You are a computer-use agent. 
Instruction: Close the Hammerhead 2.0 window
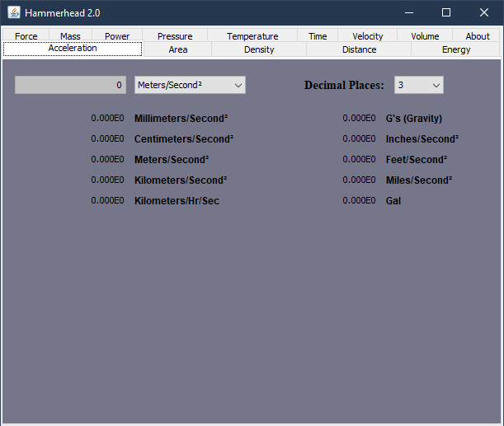coord(484,13)
